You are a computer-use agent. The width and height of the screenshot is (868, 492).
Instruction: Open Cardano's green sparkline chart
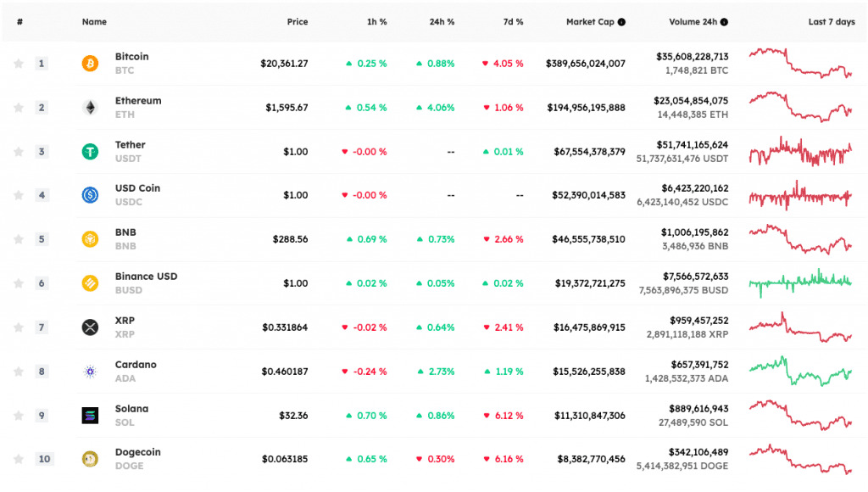pyautogui.click(x=800, y=372)
